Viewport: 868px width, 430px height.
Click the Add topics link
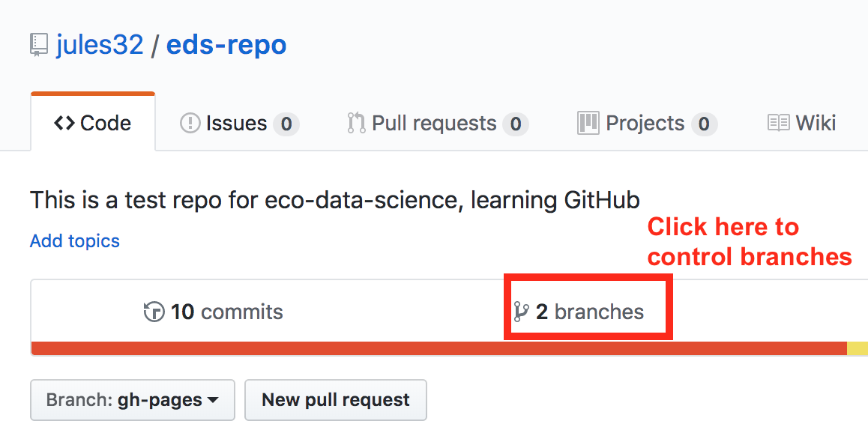pyautogui.click(x=75, y=241)
